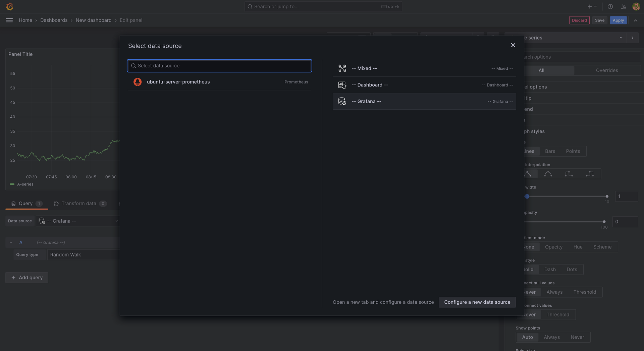Open the plus new-item menu
Screen dimensions: 644x351
(x=592, y=6)
